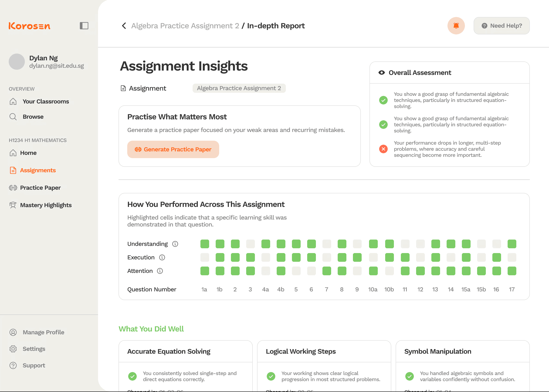Screen dimensions: 549x392
Task: Collapse the sidebar using the panel toggle
Action: coord(84,25)
